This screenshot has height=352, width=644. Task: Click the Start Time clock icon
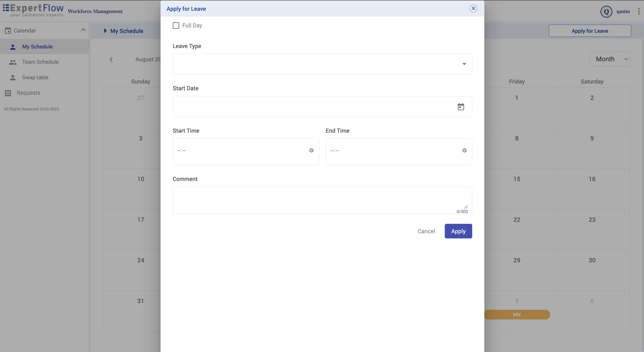[311, 150]
